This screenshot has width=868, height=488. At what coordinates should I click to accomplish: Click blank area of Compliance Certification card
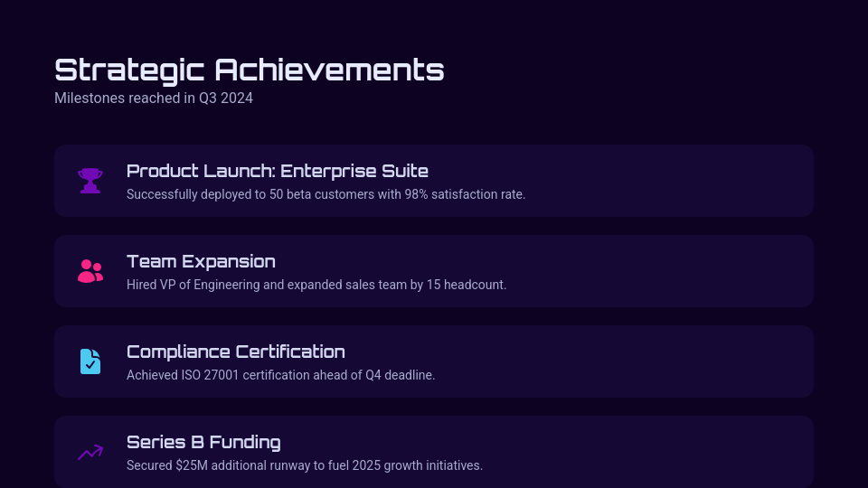coord(678,361)
